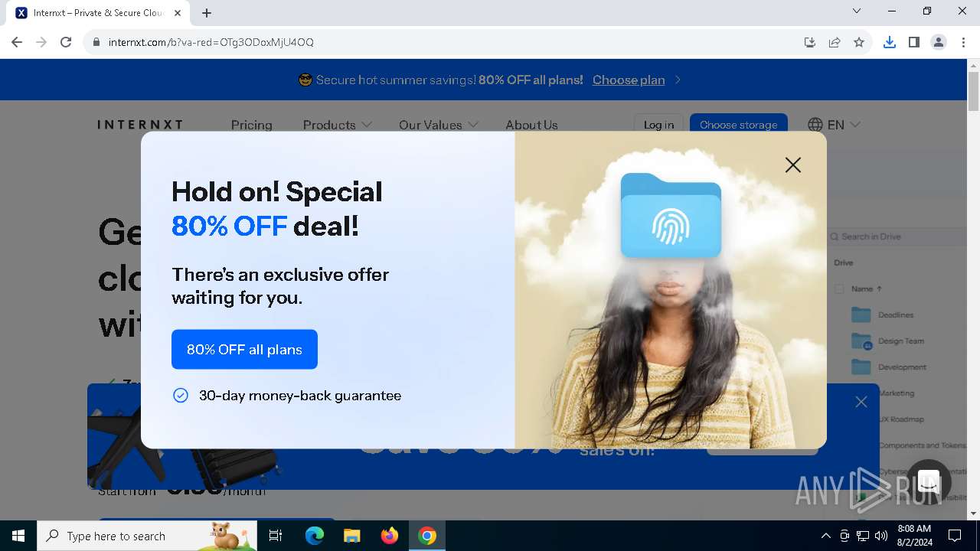The image size is (980, 551).
Task: Click the globe language icon
Action: click(815, 125)
